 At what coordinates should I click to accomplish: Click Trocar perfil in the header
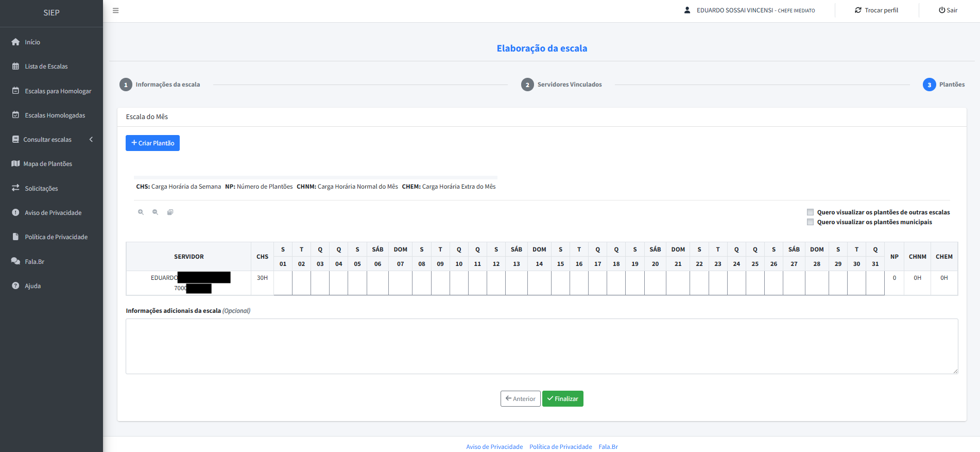[x=876, y=10]
